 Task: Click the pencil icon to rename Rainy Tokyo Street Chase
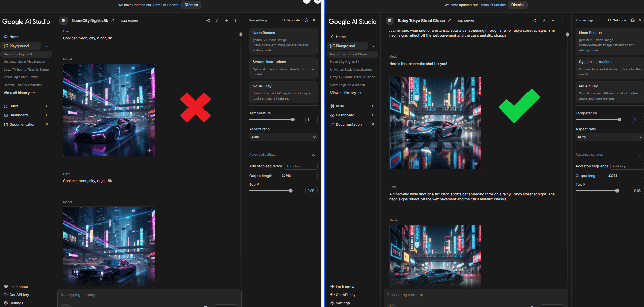(x=449, y=21)
